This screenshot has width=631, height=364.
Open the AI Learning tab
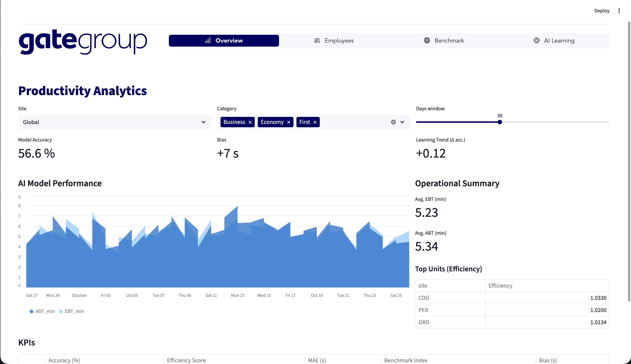pyautogui.click(x=554, y=41)
